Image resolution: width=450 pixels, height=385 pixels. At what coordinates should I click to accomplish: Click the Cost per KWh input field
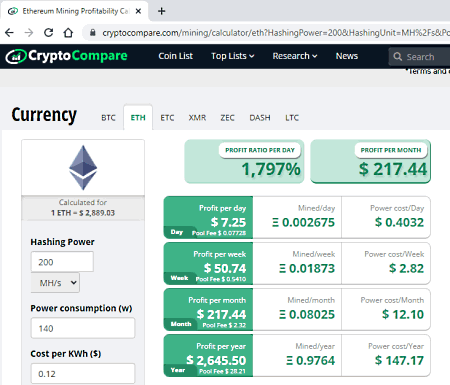click(83, 374)
